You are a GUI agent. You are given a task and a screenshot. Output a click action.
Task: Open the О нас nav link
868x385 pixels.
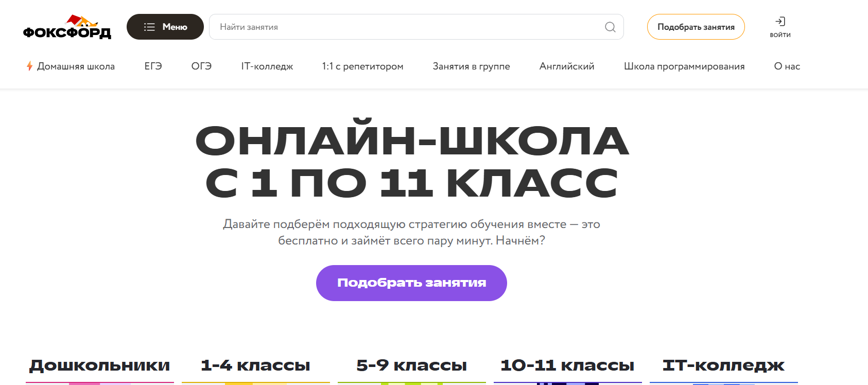pos(787,66)
